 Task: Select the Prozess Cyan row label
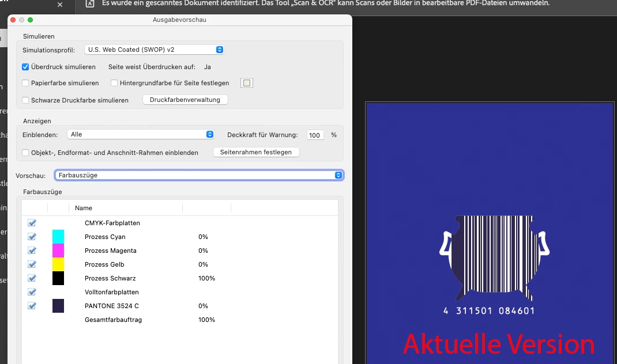(x=105, y=237)
